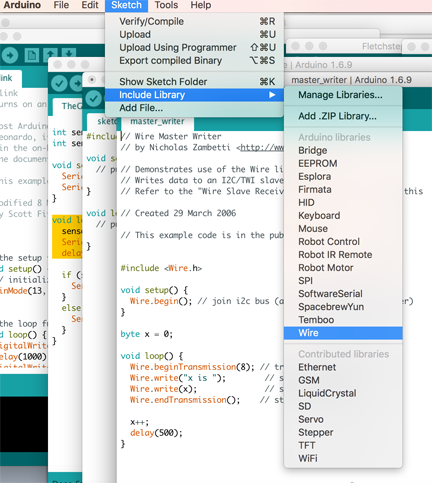Select Add File... menu entry
The width and height of the screenshot is (432, 483).
(x=194, y=108)
